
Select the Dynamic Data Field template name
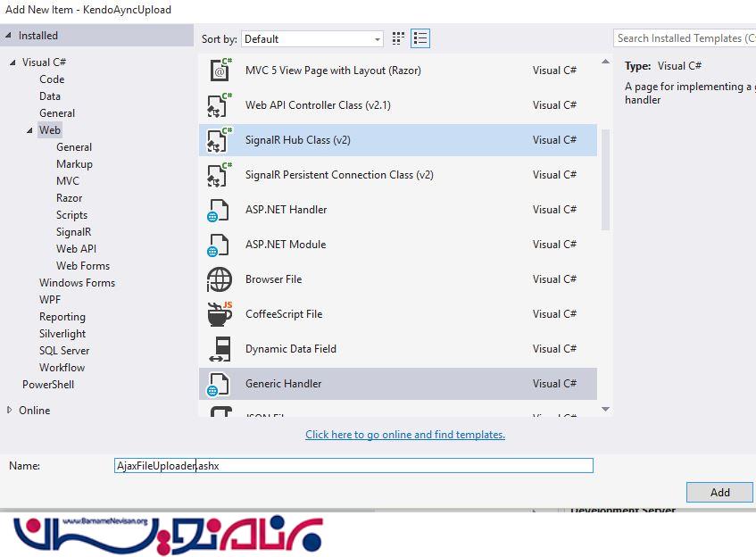pos(290,349)
